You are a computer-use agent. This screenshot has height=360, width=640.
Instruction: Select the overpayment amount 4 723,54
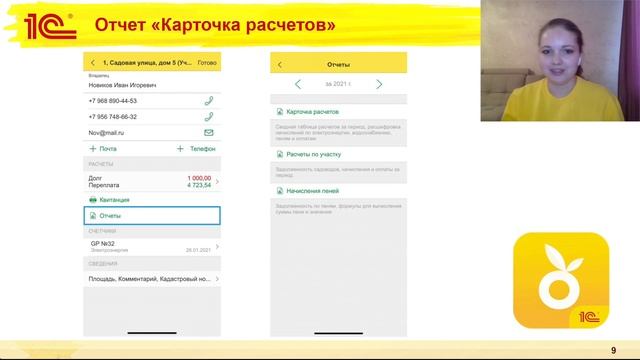[x=199, y=185]
